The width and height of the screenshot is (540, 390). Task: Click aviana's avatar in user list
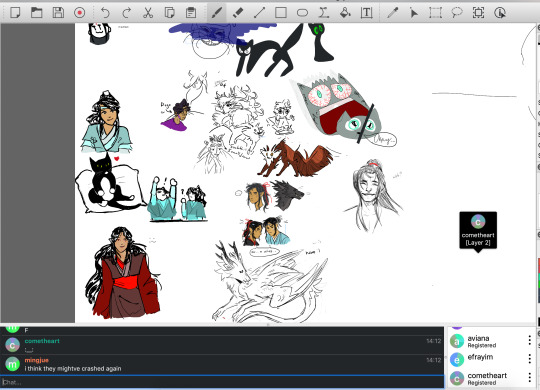[457, 341]
